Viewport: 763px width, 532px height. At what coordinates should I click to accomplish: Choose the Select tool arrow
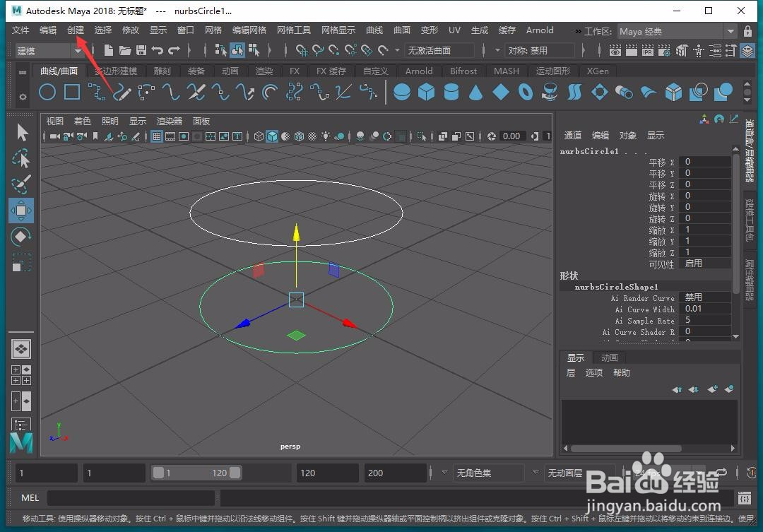point(21,132)
